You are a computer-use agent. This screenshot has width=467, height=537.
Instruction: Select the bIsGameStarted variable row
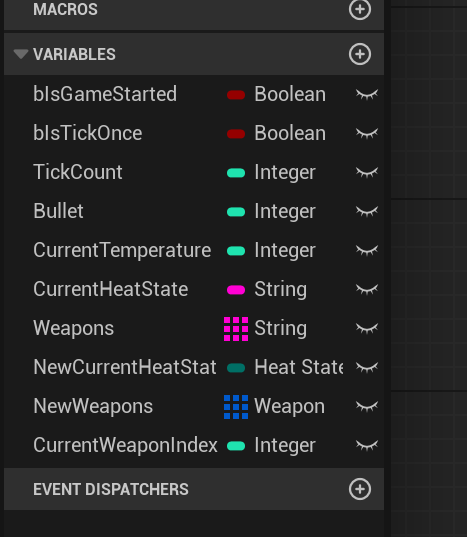click(x=194, y=94)
